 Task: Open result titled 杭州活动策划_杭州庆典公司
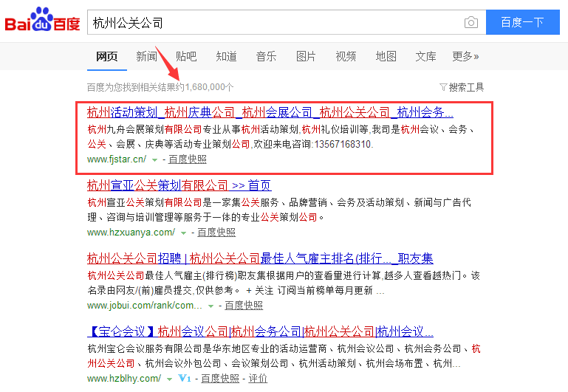point(270,112)
